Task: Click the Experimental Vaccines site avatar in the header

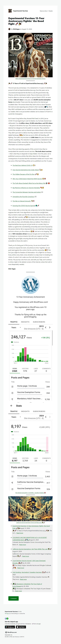Action: [x=10, y=11]
